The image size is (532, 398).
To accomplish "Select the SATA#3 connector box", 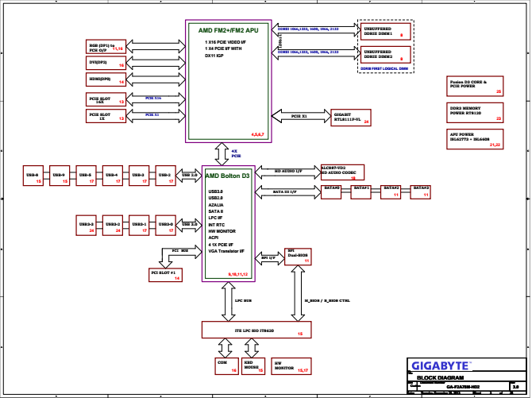I will tap(416, 191).
